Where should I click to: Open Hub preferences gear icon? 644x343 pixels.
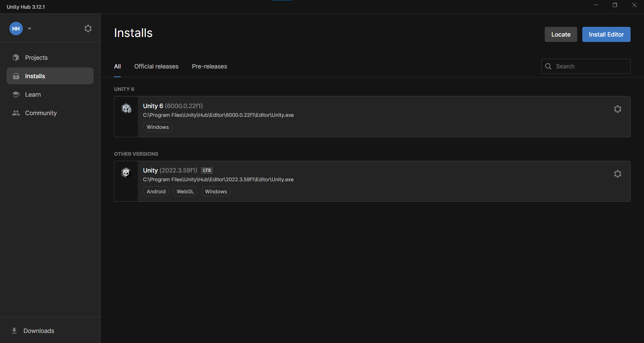(88, 29)
